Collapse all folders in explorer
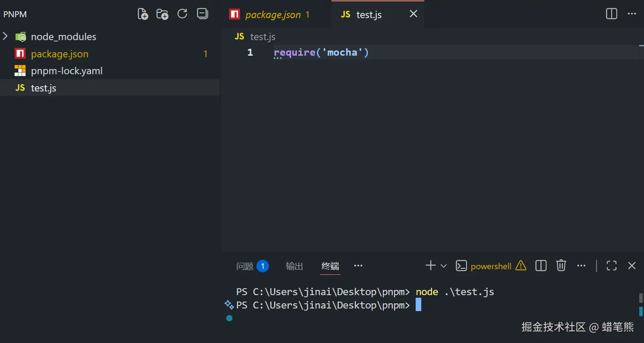The height and width of the screenshot is (343, 644). point(202,14)
